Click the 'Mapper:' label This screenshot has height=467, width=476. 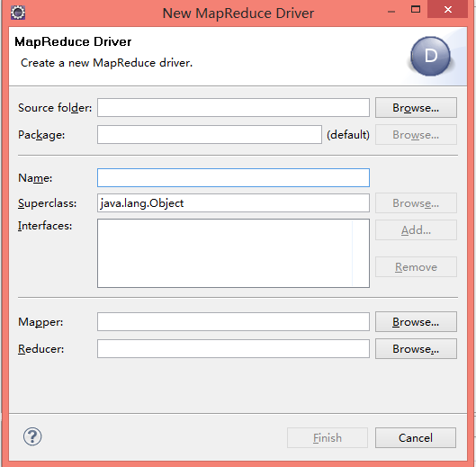[x=40, y=322]
